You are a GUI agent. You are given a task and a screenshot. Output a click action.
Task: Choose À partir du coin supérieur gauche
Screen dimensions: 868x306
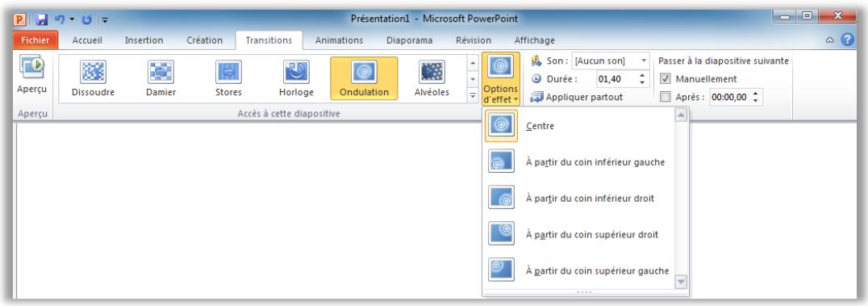coord(579,270)
